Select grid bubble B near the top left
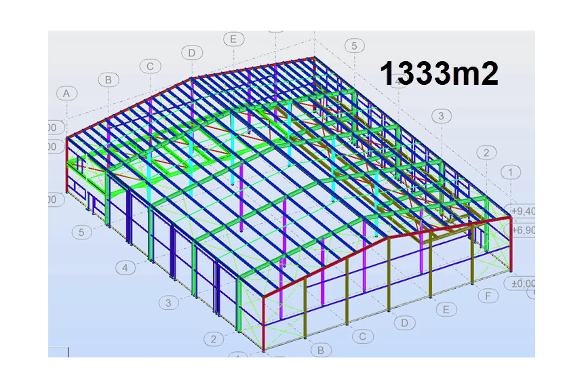The height and width of the screenshot is (392, 584). pyautogui.click(x=109, y=80)
